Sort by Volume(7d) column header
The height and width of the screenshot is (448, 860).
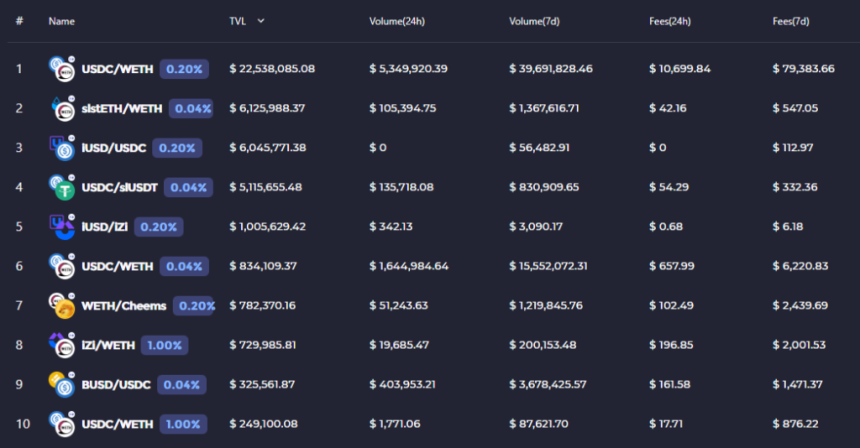(533, 21)
